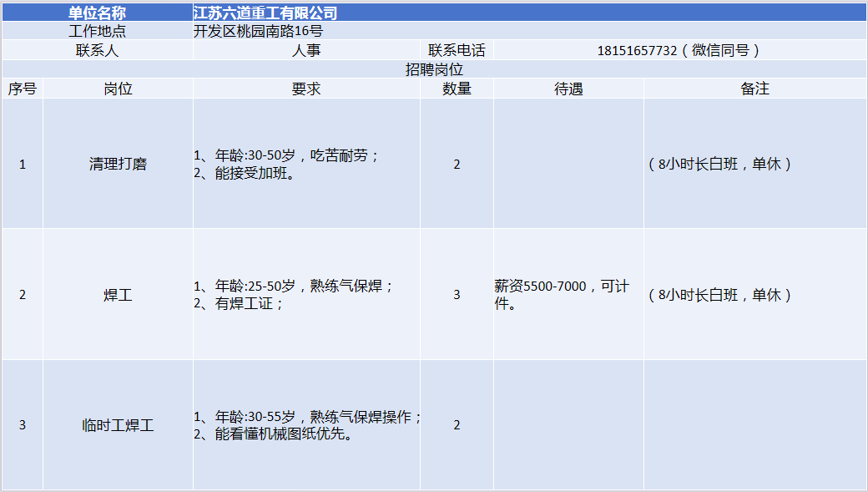The height and width of the screenshot is (492, 868).
Task: Click the company name cell 江苏六道重工有限公司
Action: [265, 13]
